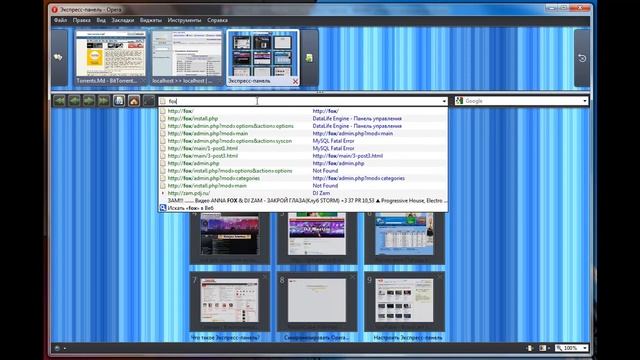The image size is (640, 360).
Task: Open the arrow next to status bar left icon
Action: (65, 348)
